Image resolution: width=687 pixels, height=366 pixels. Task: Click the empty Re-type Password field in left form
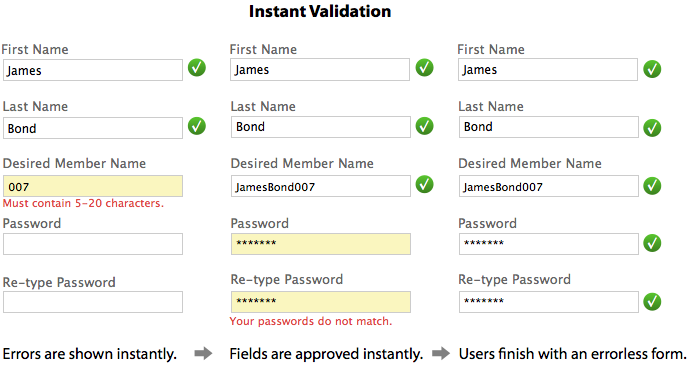93,302
